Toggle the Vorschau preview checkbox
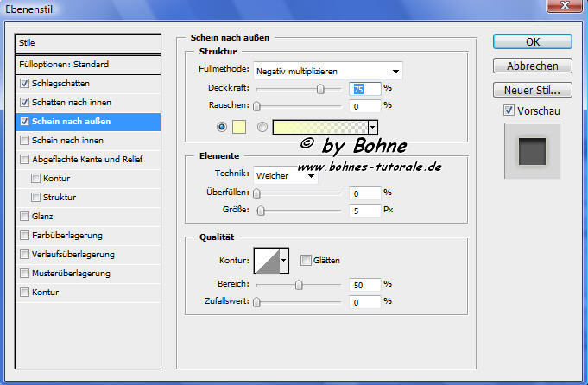Screen dimensions: 588x385 (509, 110)
